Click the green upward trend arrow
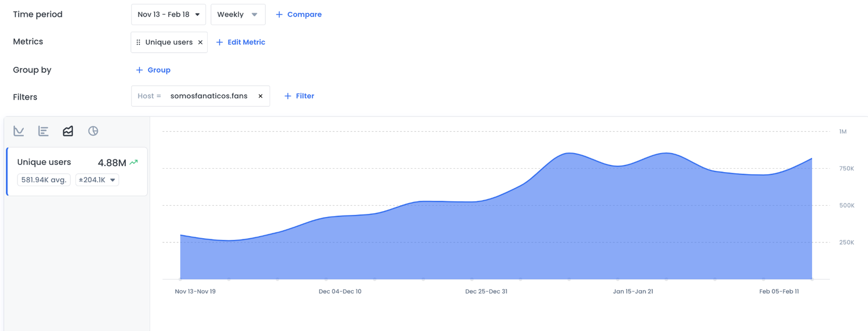 pyautogui.click(x=133, y=162)
